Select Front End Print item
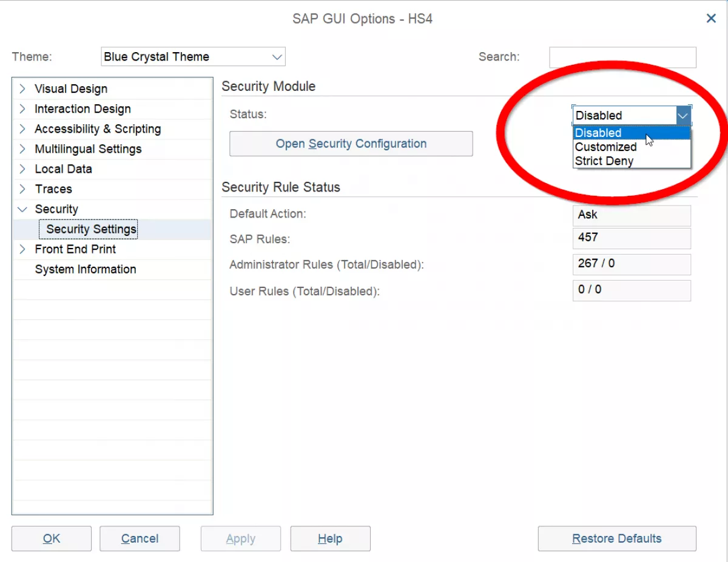Screen dimensions: 728x562 75,249
